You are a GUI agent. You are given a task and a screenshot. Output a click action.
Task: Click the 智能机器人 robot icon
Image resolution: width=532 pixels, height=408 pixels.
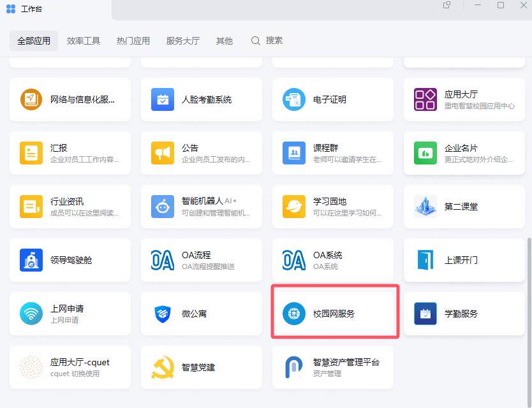coord(163,207)
